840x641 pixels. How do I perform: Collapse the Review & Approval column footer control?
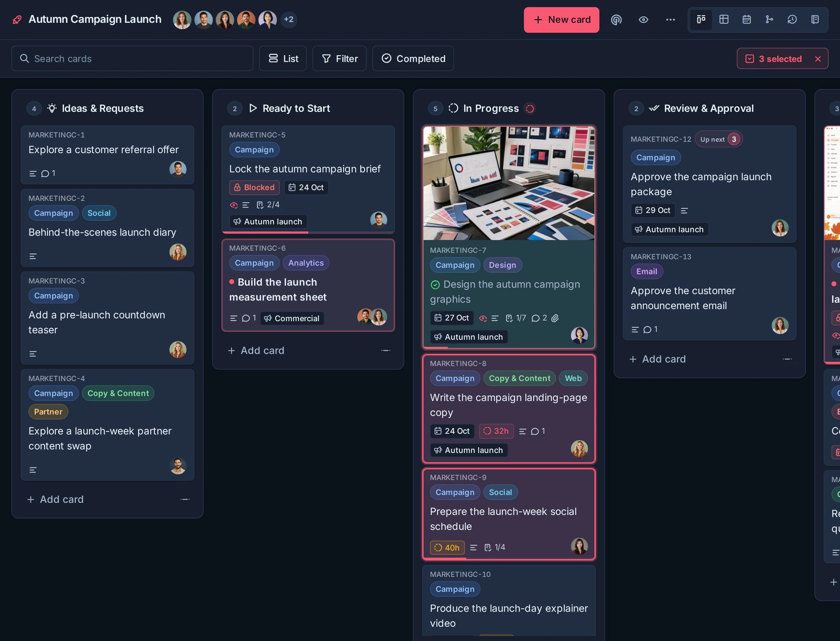(787, 359)
